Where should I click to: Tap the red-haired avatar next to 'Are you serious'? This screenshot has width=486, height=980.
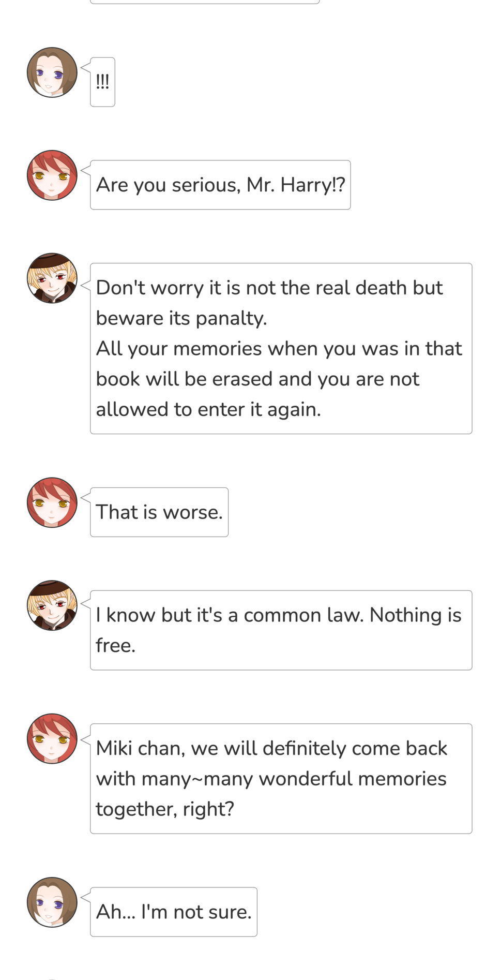[52, 175]
